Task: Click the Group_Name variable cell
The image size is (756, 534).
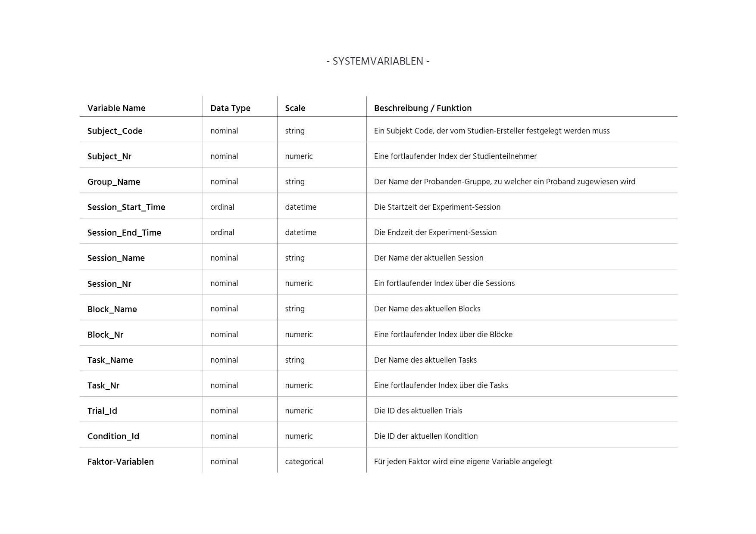Action: coord(114,182)
